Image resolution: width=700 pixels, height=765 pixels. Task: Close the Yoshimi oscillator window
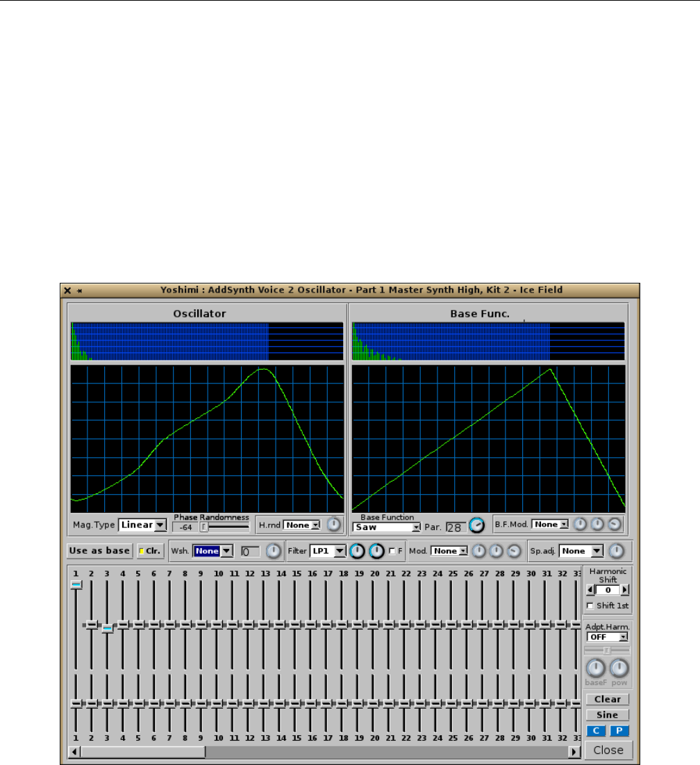(67, 290)
